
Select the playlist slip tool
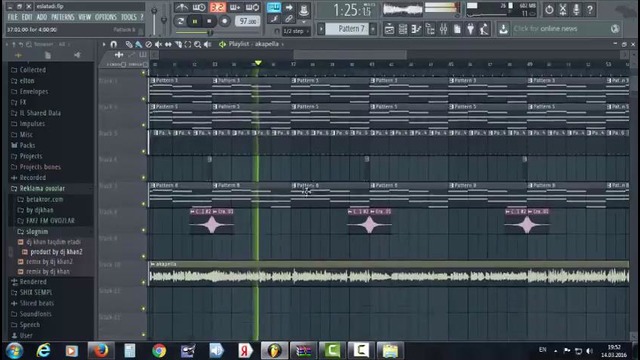point(168,44)
